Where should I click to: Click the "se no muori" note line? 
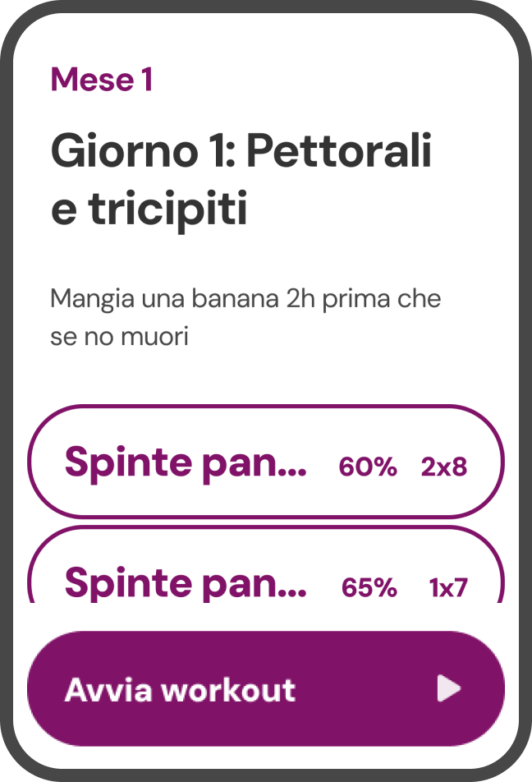point(119,337)
